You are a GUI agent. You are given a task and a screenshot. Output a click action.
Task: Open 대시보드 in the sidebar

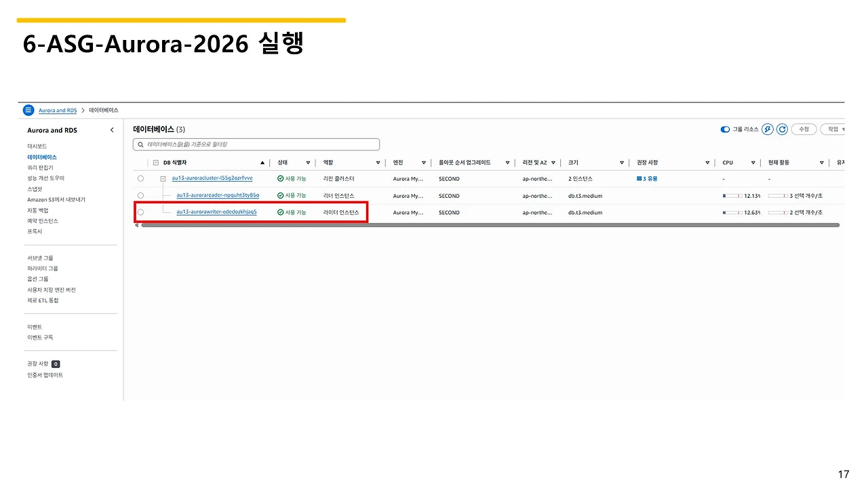click(37, 146)
